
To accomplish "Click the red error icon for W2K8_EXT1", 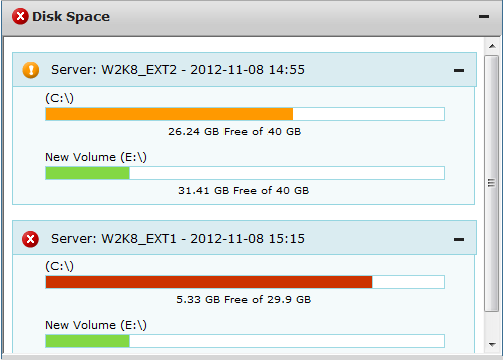I will click(x=30, y=239).
